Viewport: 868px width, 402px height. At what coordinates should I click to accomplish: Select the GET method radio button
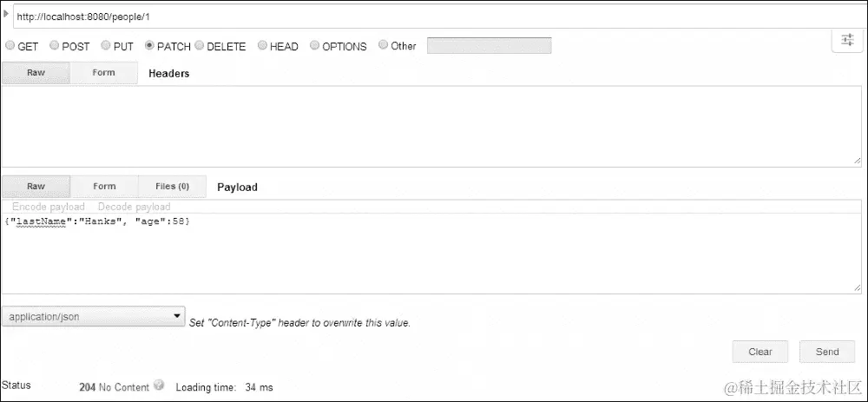click(x=10, y=45)
